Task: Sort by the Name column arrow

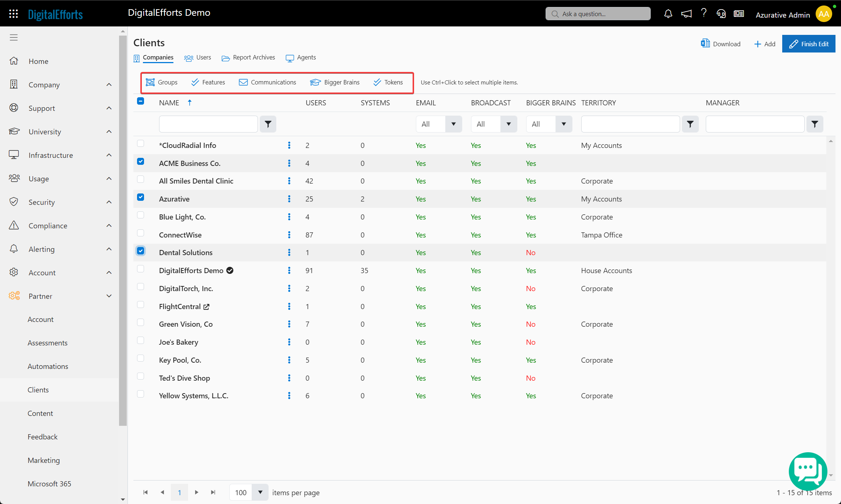Action: pos(190,103)
